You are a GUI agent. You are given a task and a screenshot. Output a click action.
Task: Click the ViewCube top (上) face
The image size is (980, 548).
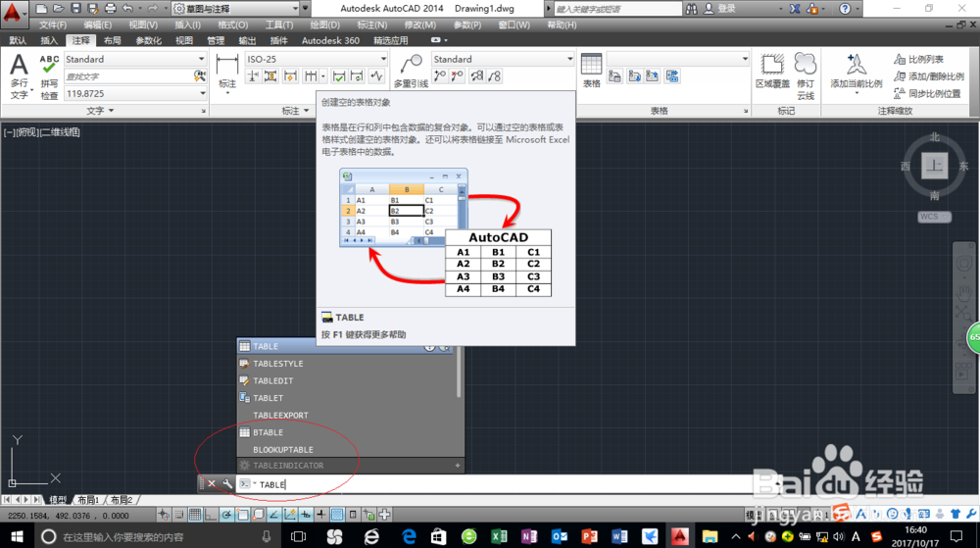click(x=934, y=166)
